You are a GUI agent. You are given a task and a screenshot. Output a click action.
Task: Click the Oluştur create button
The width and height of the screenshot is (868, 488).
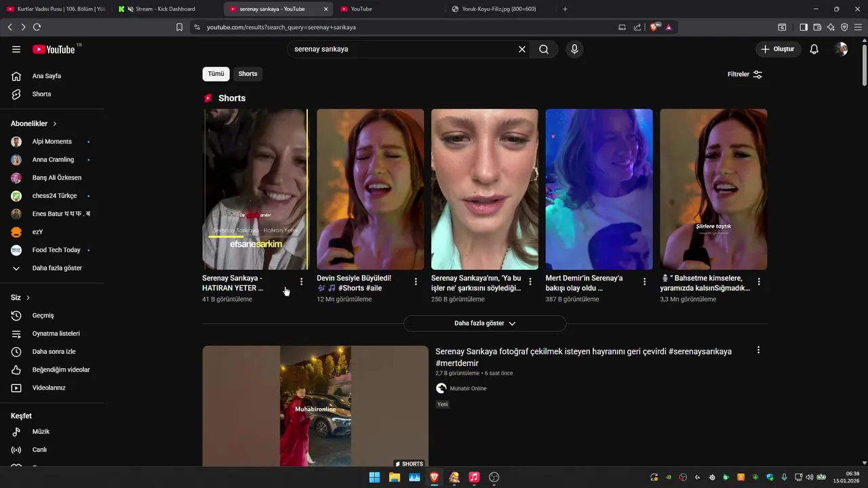pos(778,49)
